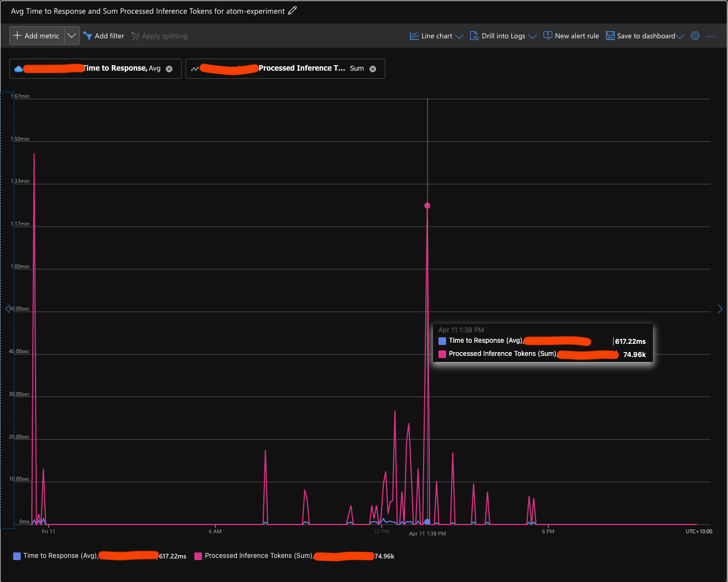This screenshot has width=728, height=582.
Task: Click the UTC+10:00 timezone label
Action: pyautogui.click(x=700, y=531)
